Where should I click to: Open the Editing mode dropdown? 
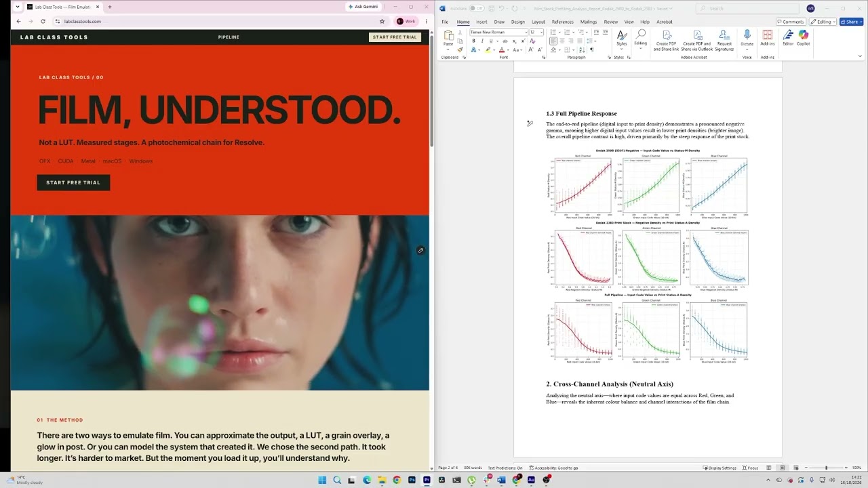(x=824, y=22)
